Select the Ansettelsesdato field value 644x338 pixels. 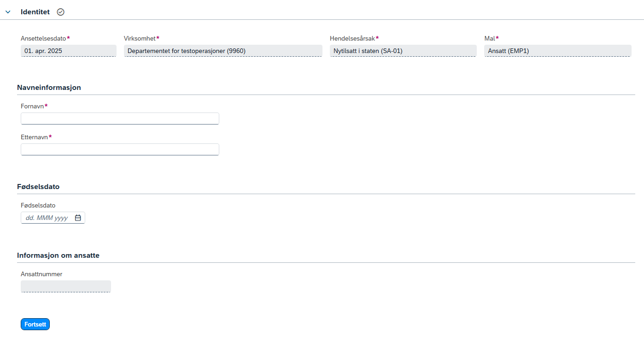pos(69,51)
